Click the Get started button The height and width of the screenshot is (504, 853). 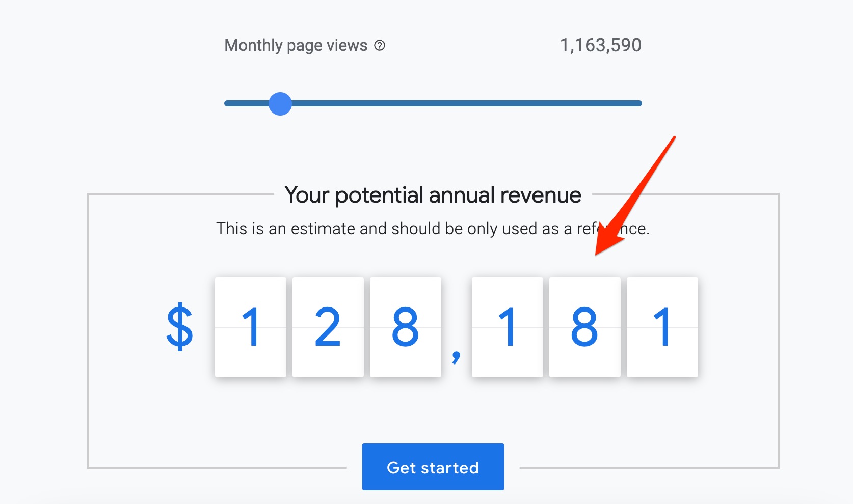pyautogui.click(x=433, y=467)
